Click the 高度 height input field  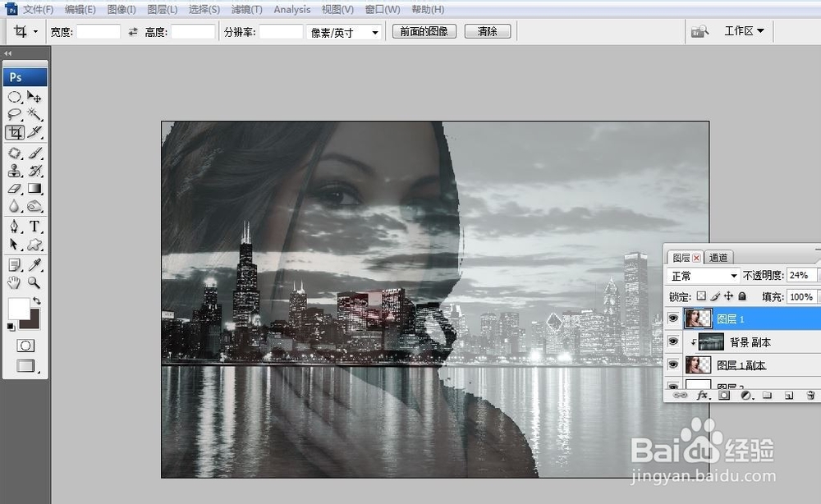pos(193,32)
